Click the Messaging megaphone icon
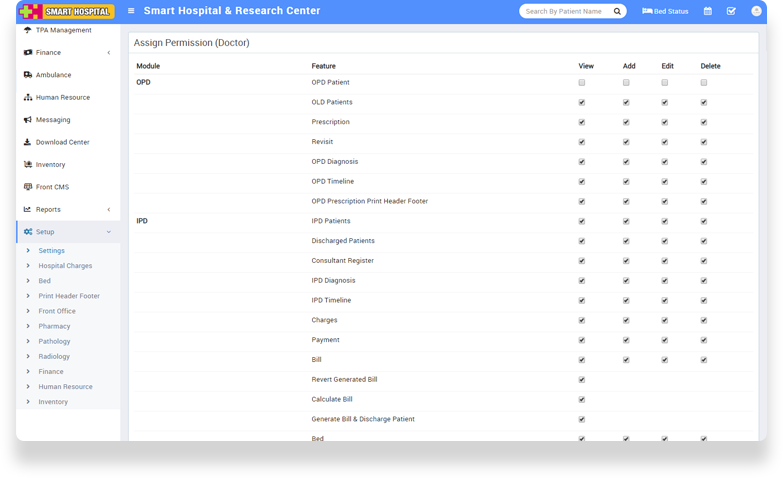Viewport: 783px width, 478px height. click(27, 120)
